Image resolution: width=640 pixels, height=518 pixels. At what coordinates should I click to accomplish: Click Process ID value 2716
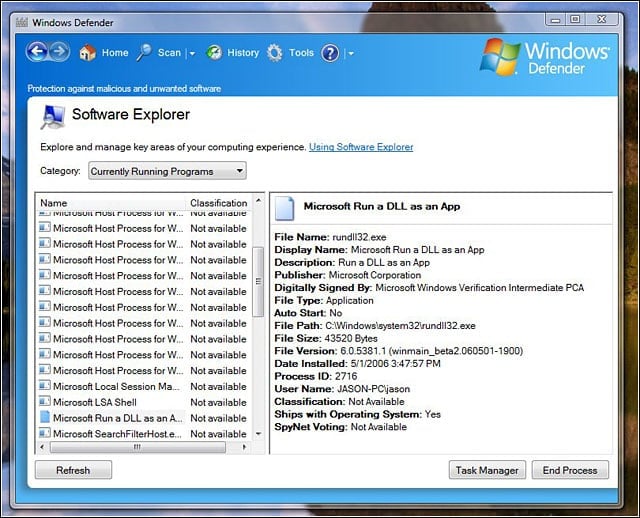(346, 376)
